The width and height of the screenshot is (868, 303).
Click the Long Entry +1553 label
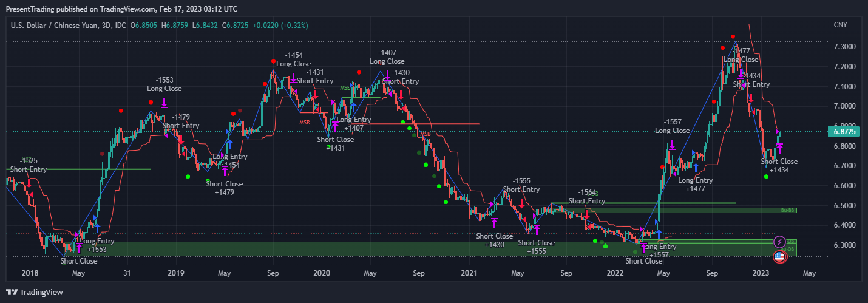click(97, 245)
